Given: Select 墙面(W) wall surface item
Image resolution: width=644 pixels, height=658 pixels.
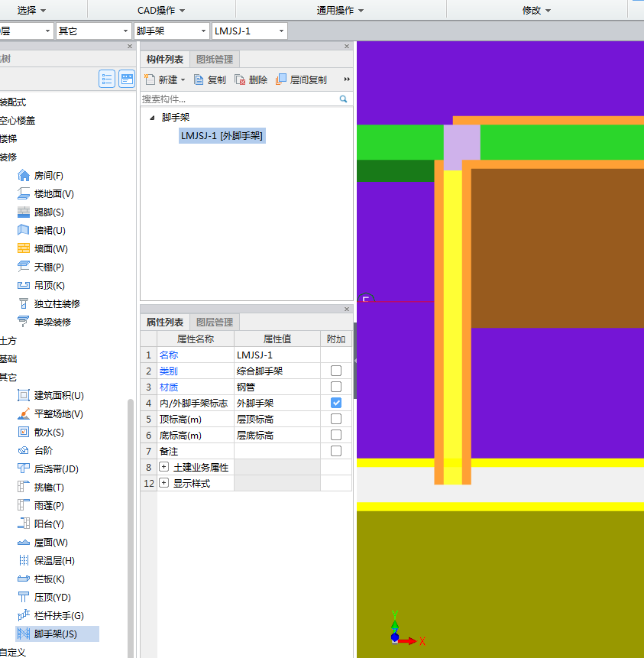Looking at the screenshot, I should point(50,249).
